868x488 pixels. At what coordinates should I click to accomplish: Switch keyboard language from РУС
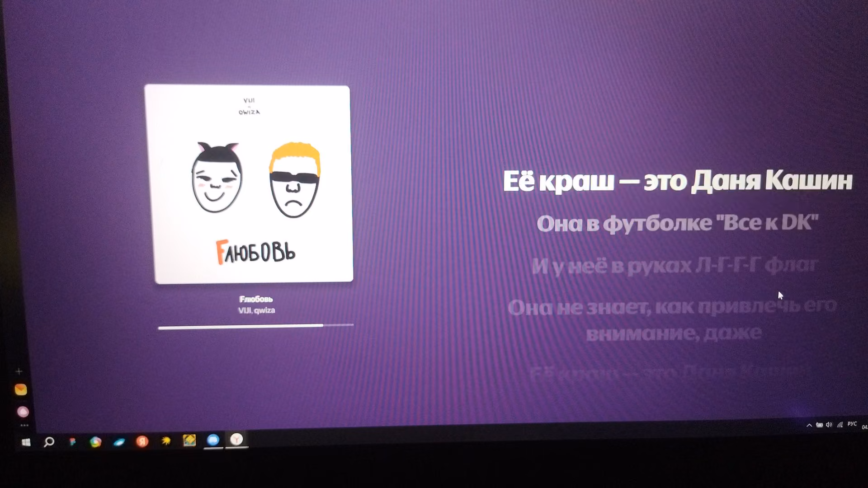click(x=852, y=424)
